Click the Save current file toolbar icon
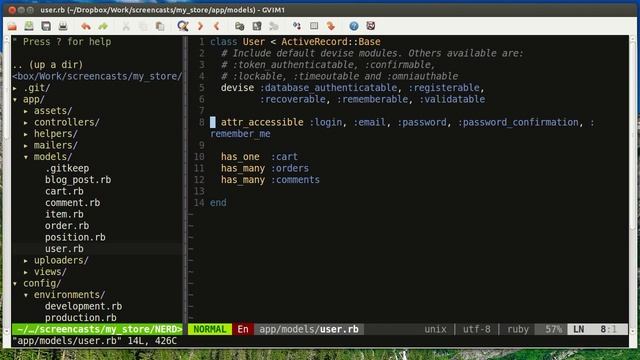The width and height of the screenshot is (640, 360). pyautogui.click(x=29, y=26)
